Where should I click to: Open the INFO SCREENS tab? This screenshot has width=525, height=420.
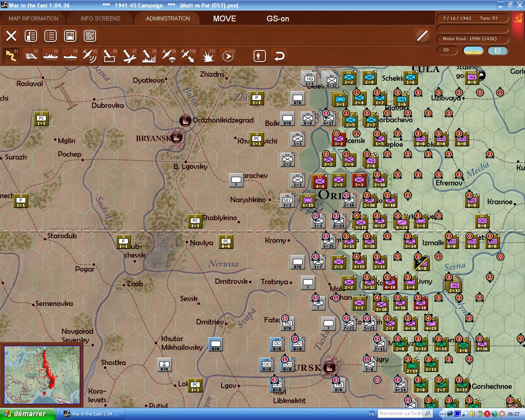(x=100, y=18)
